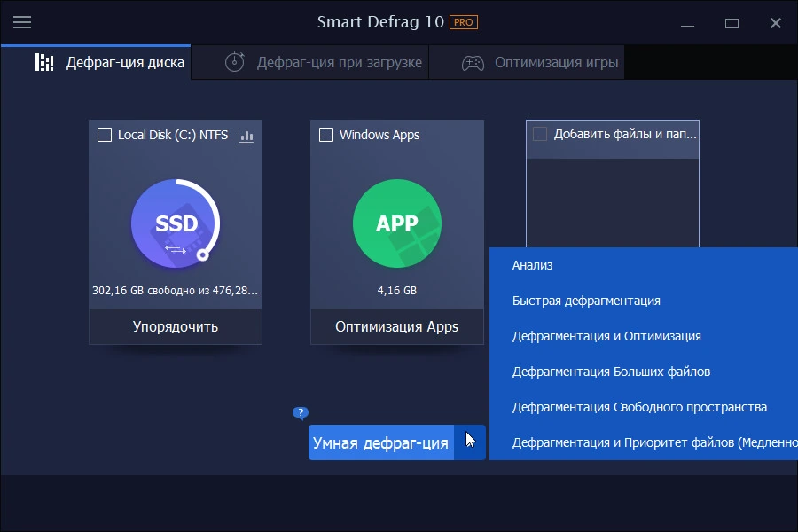798x532 pixels.
Task: Click the Smart Defrag 10 title text
Action: [380, 22]
